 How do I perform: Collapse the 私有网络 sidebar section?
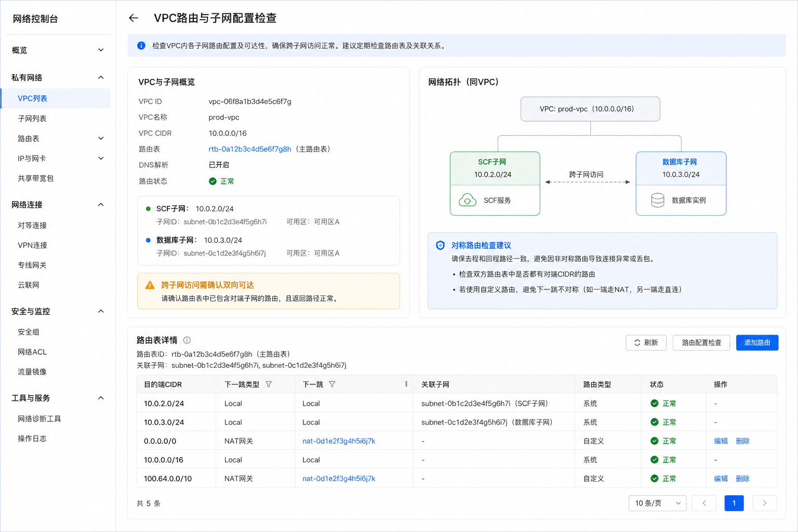[x=101, y=77]
